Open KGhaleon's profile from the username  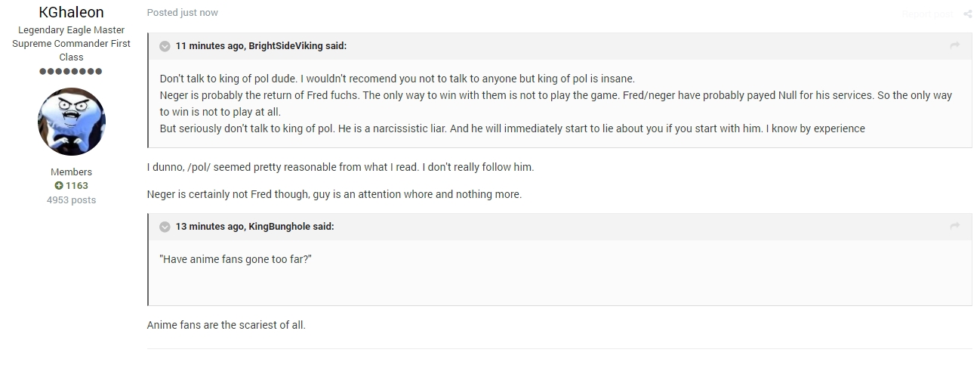[72, 12]
